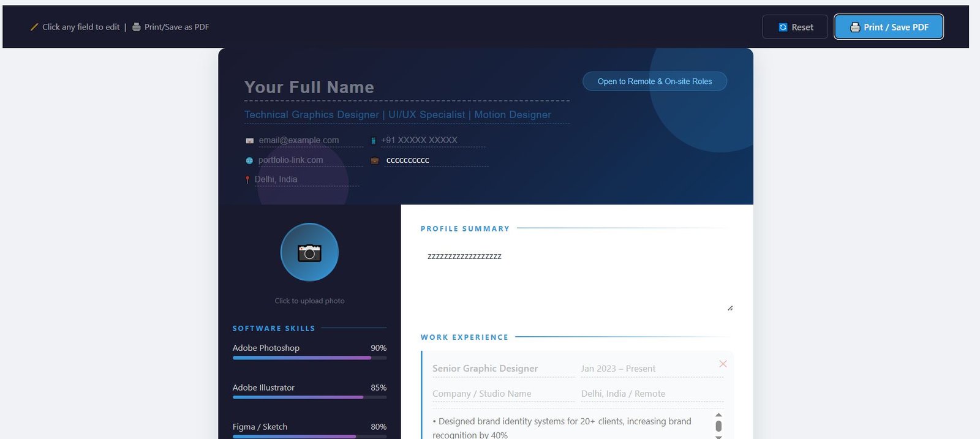This screenshot has width=980, height=439.
Task: Click the Open to Remote & On-site Roles badge
Action: (x=654, y=81)
